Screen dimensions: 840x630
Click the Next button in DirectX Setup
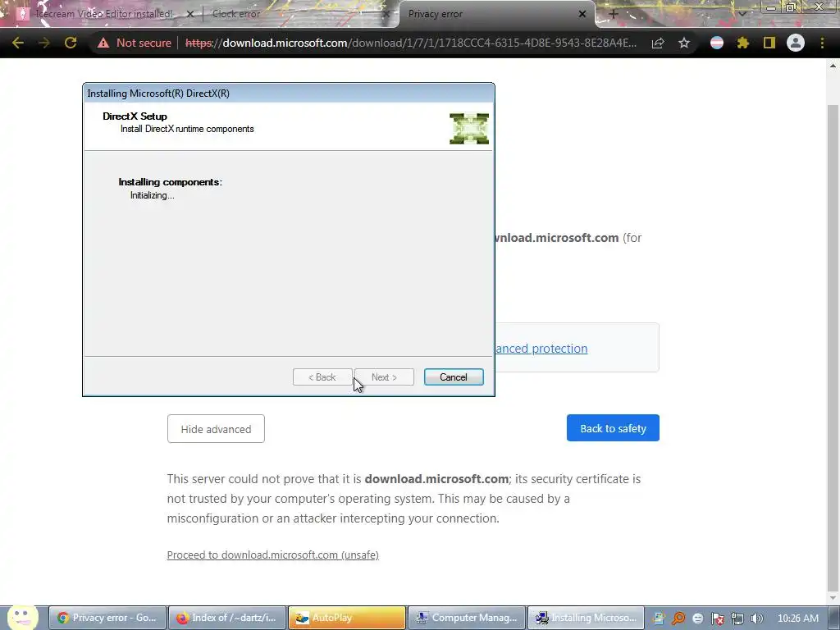pos(384,377)
